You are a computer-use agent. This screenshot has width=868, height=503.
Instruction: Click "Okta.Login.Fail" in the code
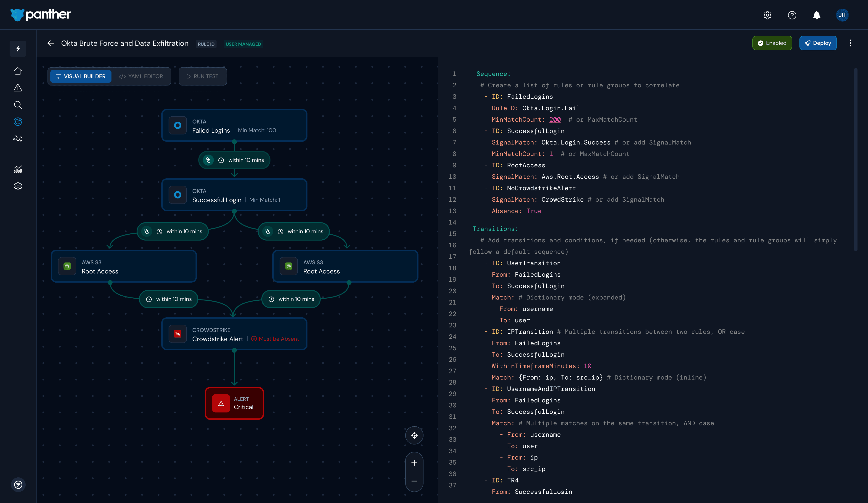551,108
